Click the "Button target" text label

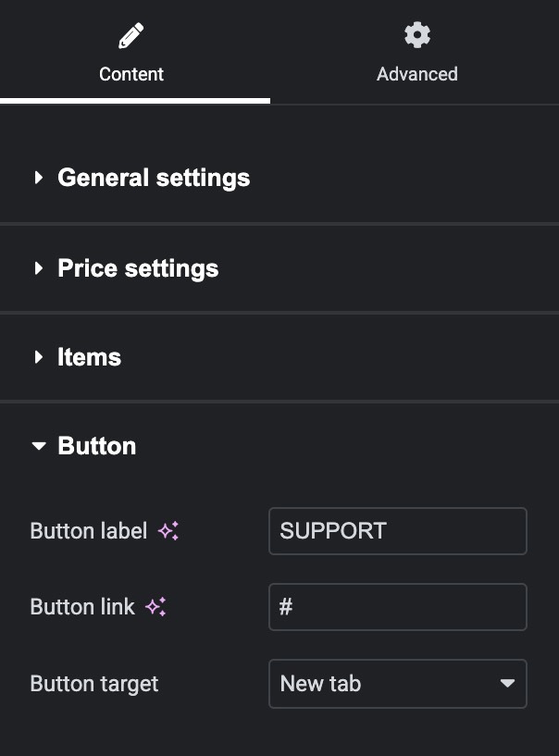(x=94, y=684)
